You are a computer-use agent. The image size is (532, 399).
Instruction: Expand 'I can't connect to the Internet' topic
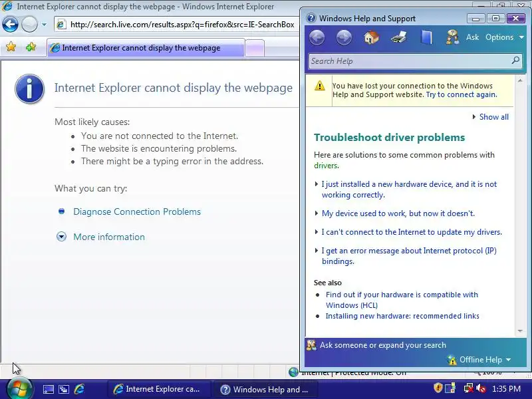[x=411, y=232]
